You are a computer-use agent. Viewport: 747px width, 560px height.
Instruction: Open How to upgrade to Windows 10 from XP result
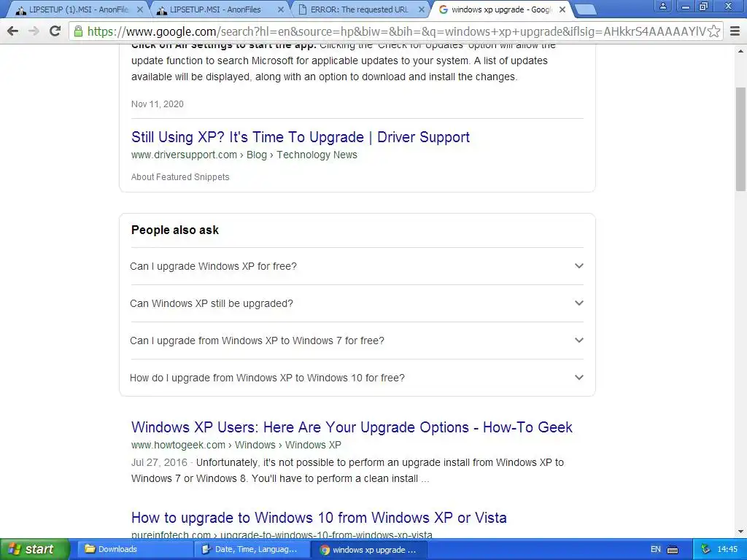pos(320,518)
